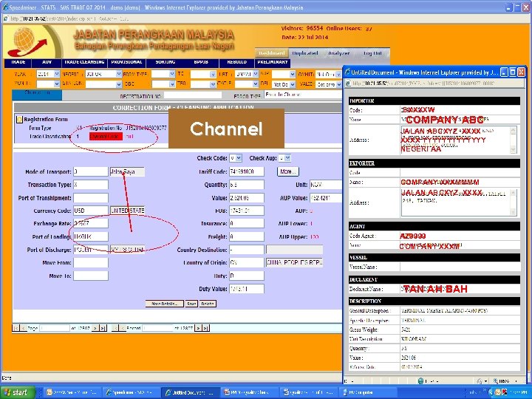
Task: Expand the CYCLE dropdown
Action: pos(256,84)
